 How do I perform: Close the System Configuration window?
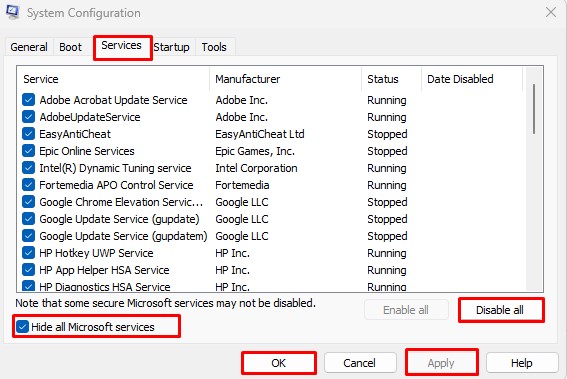click(x=551, y=13)
